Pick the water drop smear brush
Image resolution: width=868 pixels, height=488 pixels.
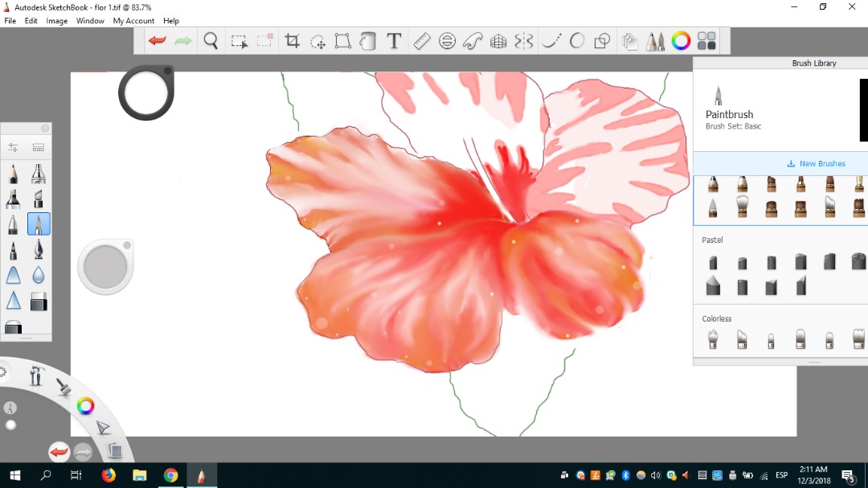click(39, 275)
